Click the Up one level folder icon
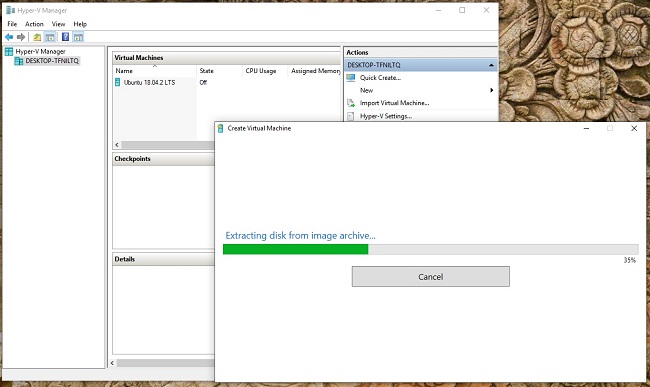This screenshot has height=387, width=650. click(37, 37)
